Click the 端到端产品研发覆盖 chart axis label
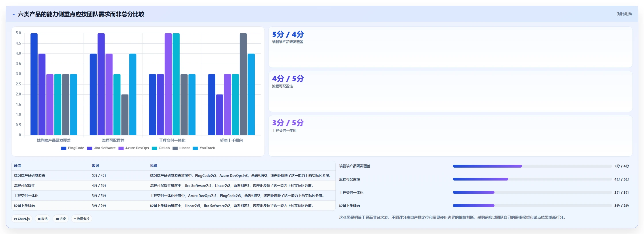This screenshot has height=234, width=644. coord(54,140)
